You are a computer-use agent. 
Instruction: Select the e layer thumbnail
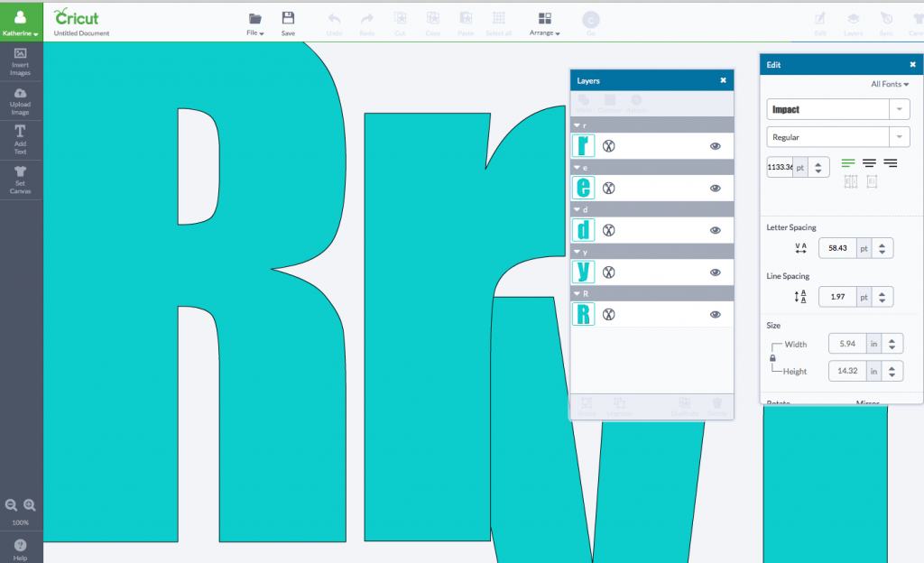point(584,188)
